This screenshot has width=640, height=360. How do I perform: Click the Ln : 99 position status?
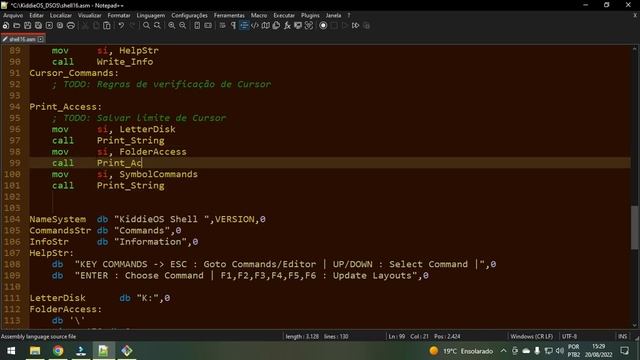point(396,336)
